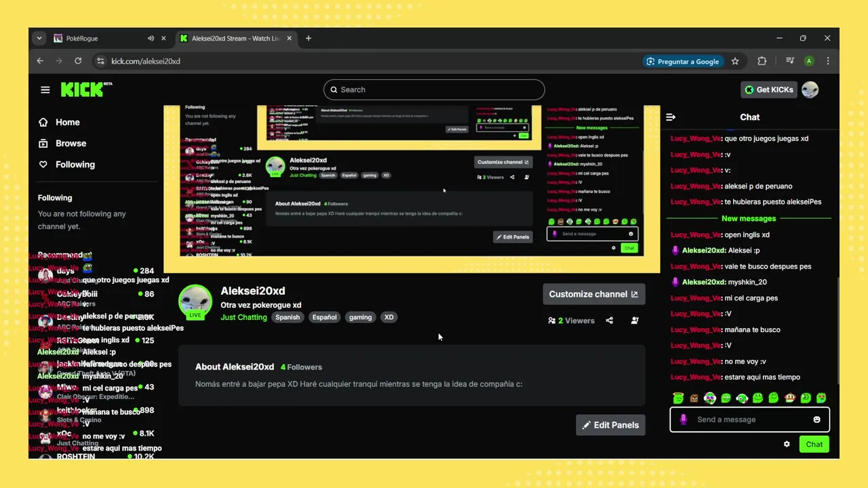Open the emoji picker in message box
Viewport: 868px width, 488px height.
pos(816,420)
